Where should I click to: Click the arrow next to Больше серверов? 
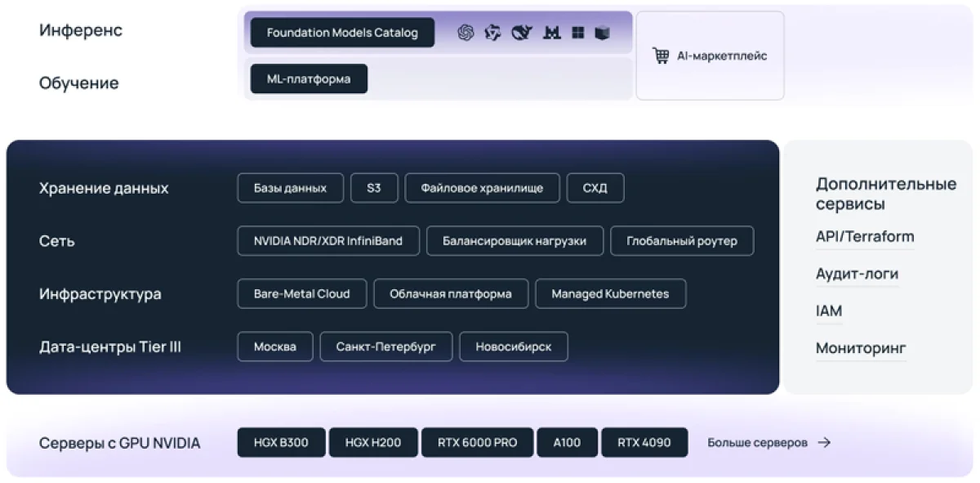tap(827, 443)
